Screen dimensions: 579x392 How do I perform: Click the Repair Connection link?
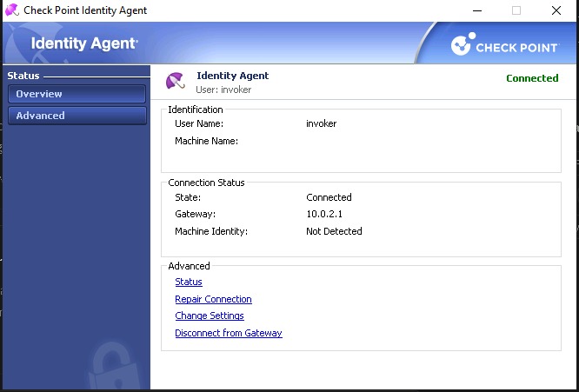[214, 299]
